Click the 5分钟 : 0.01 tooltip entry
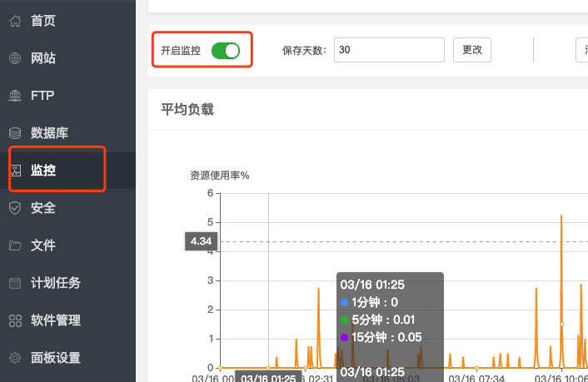The image size is (588, 382). (377, 320)
